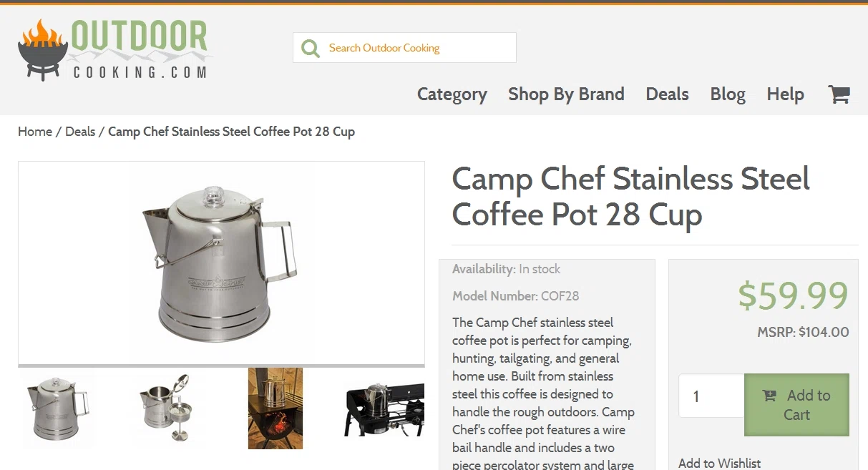Click the OutdoorCooking.com grill logo
868x470 pixels.
pyautogui.click(x=114, y=49)
